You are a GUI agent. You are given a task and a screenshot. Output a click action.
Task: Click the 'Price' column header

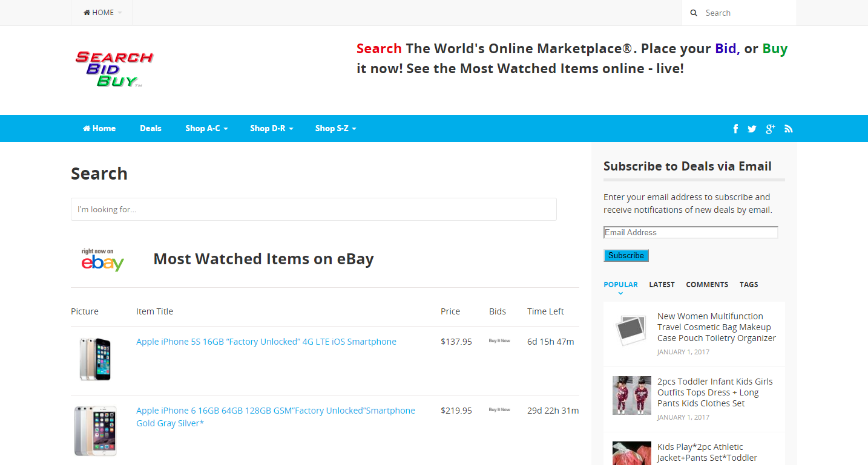(x=450, y=311)
